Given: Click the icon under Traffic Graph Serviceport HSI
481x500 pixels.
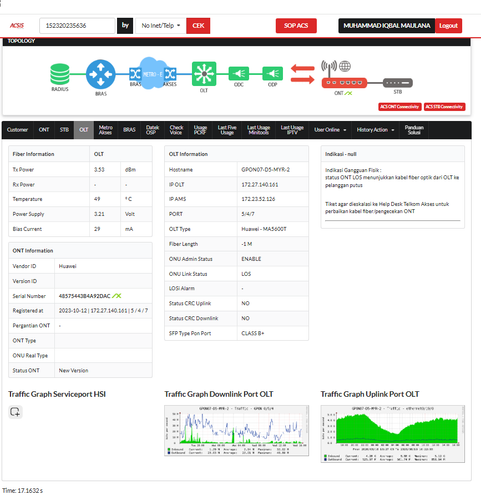Looking at the screenshot, I should pyautogui.click(x=15, y=412).
